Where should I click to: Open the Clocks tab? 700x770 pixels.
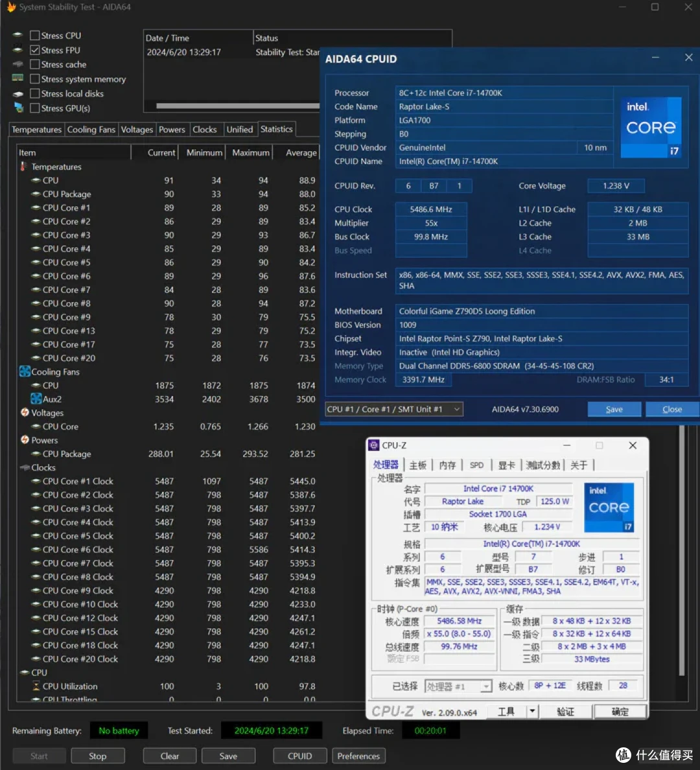pyautogui.click(x=204, y=130)
